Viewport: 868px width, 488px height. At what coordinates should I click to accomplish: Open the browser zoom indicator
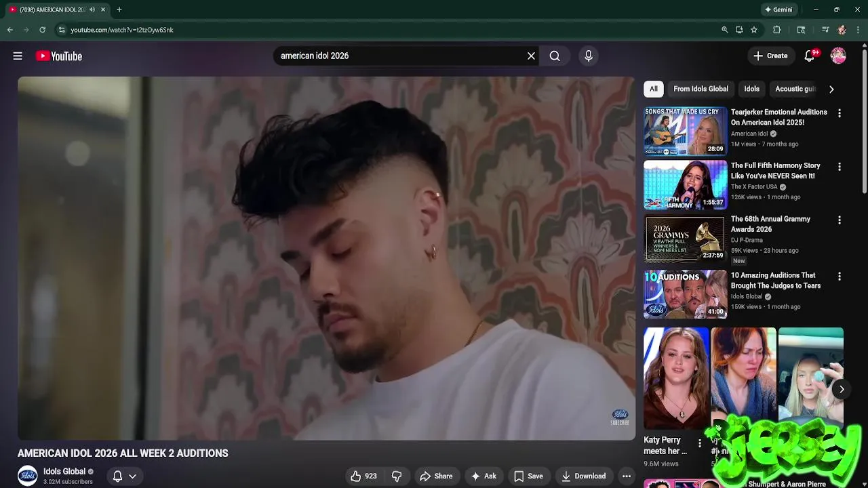coord(725,30)
